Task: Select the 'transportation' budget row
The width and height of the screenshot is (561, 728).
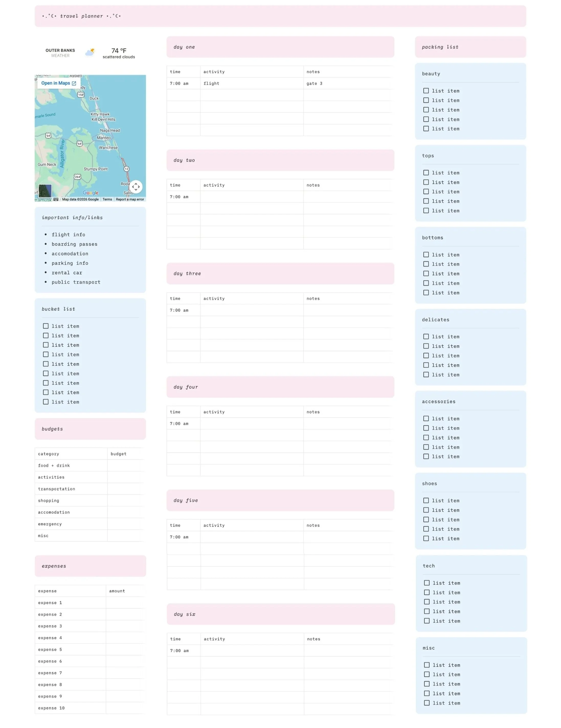Action: pyautogui.click(x=89, y=489)
